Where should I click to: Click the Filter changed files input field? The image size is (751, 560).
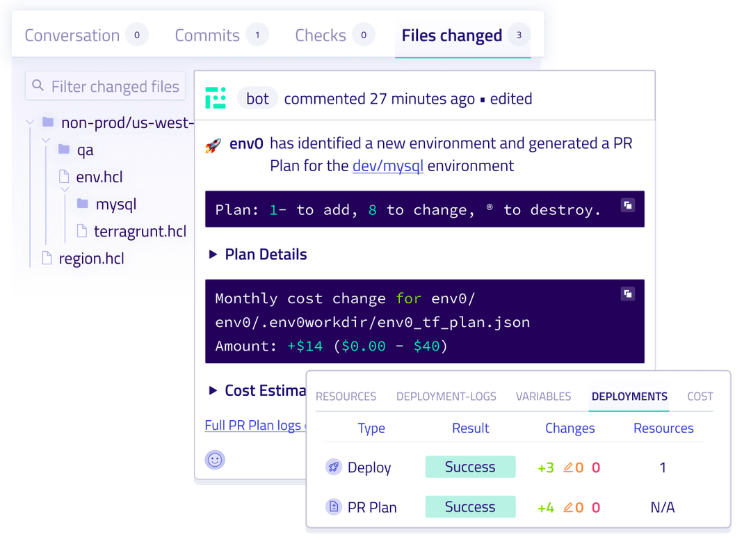click(104, 86)
